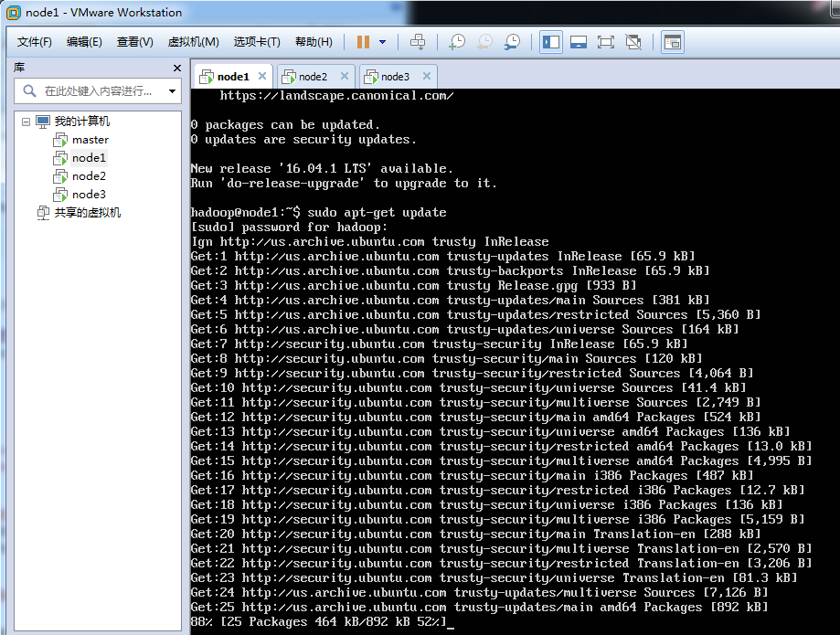Click the library search input field
The width and height of the screenshot is (840, 635).
pos(98,91)
